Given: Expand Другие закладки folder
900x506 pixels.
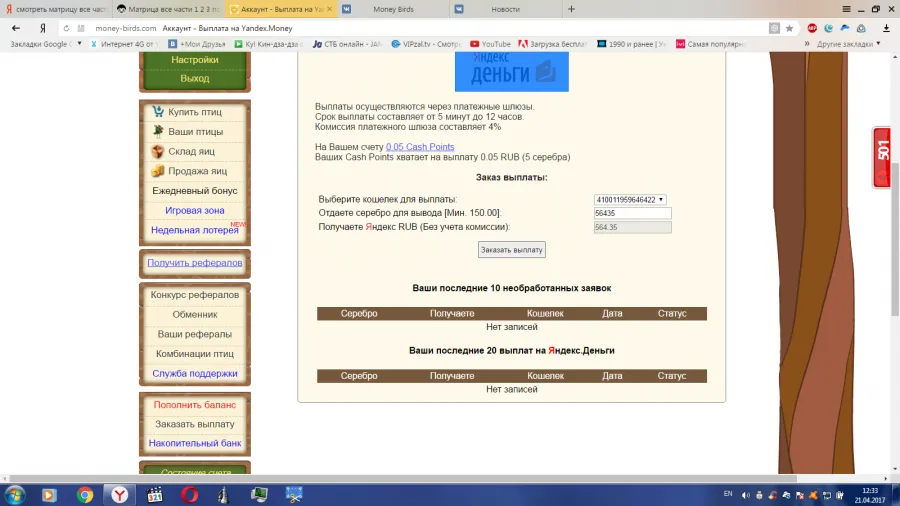Looking at the screenshot, I should 848,44.
